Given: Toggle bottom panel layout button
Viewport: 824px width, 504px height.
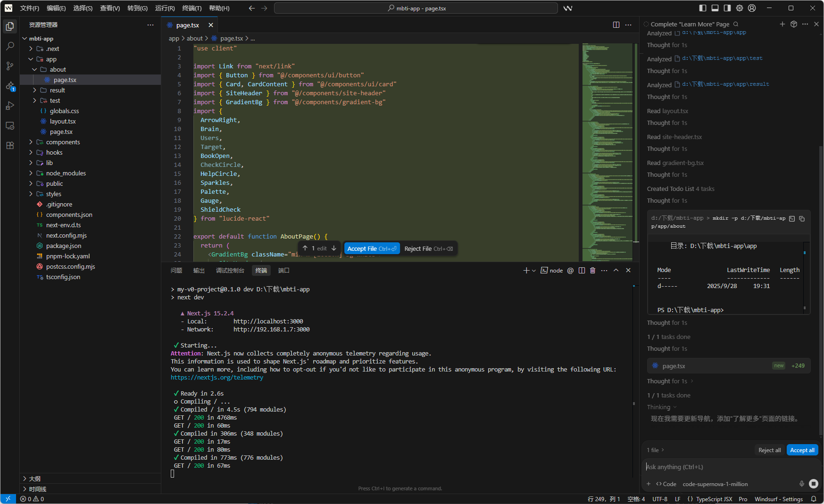Looking at the screenshot, I should (x=715, y=8).
